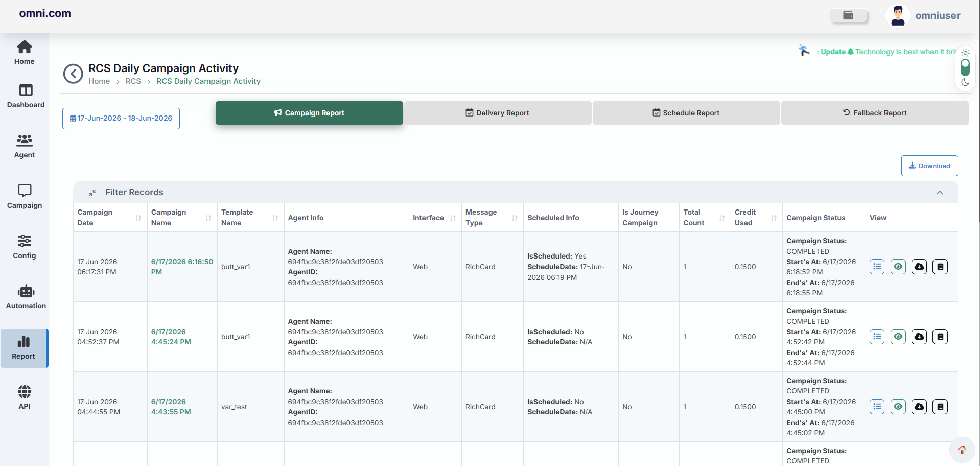
Task: Download cloud icon for 06:17:31 PM campaign
Action: 919,267
